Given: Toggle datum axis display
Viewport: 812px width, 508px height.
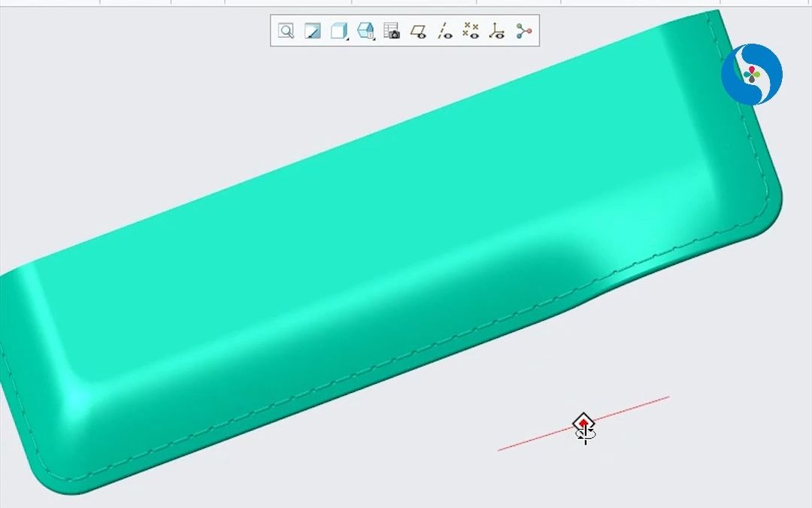Looking at the screenshot, I should 444,31.
